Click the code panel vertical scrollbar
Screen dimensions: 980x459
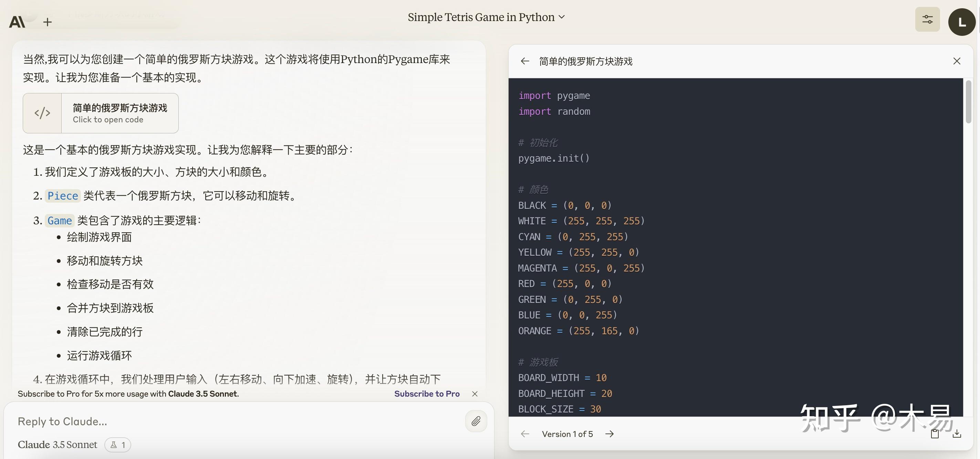[968, 102]
